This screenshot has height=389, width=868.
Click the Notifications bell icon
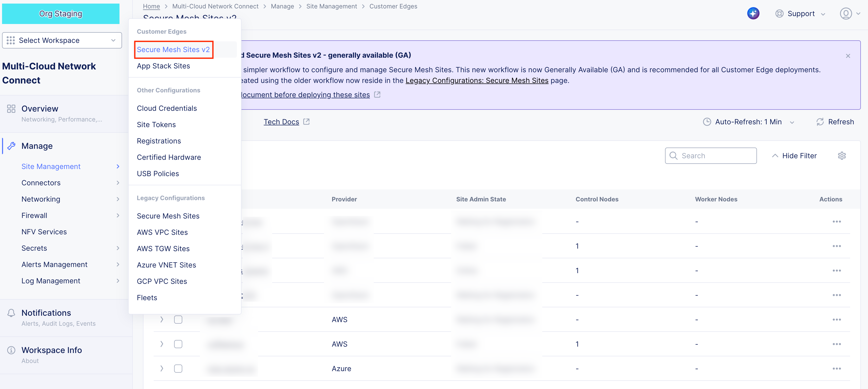coord(11,312)
